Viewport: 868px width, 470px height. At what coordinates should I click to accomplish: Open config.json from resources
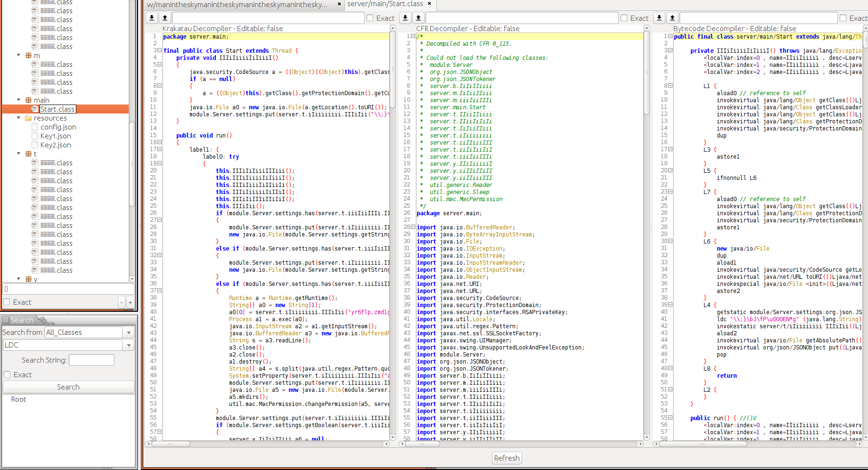tap(58, 127)
